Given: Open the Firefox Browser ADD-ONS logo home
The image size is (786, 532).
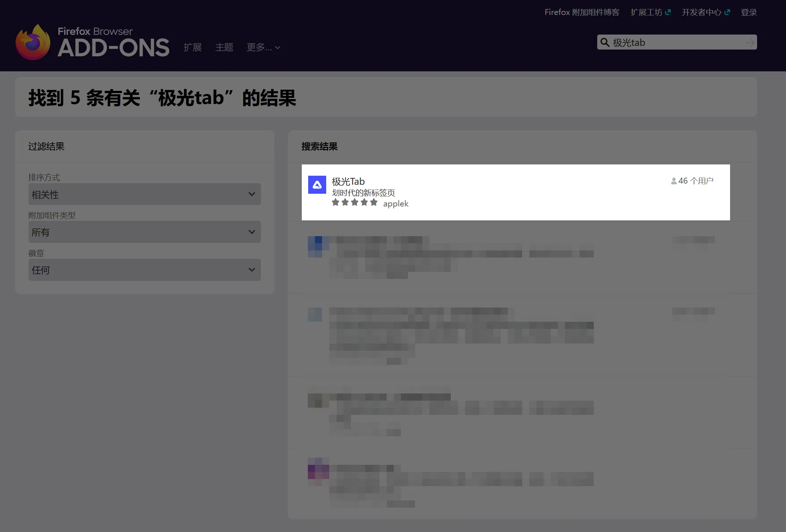Looking at the screenshot, I should (92, 42).
